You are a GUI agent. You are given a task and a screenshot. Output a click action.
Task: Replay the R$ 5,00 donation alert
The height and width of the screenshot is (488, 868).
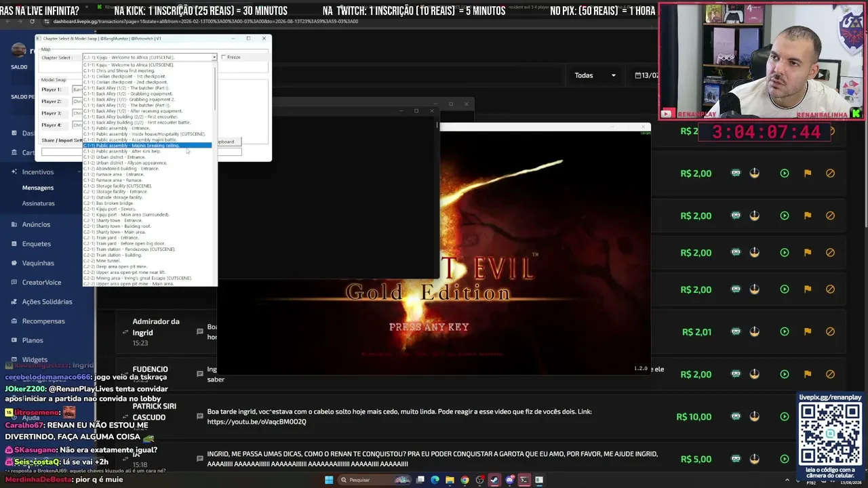coord(785,459)
